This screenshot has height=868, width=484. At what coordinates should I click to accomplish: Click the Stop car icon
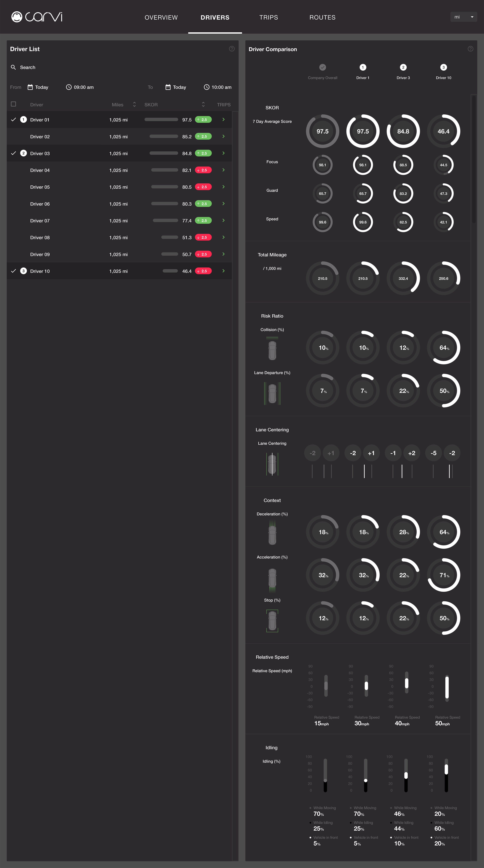point(272,621)
